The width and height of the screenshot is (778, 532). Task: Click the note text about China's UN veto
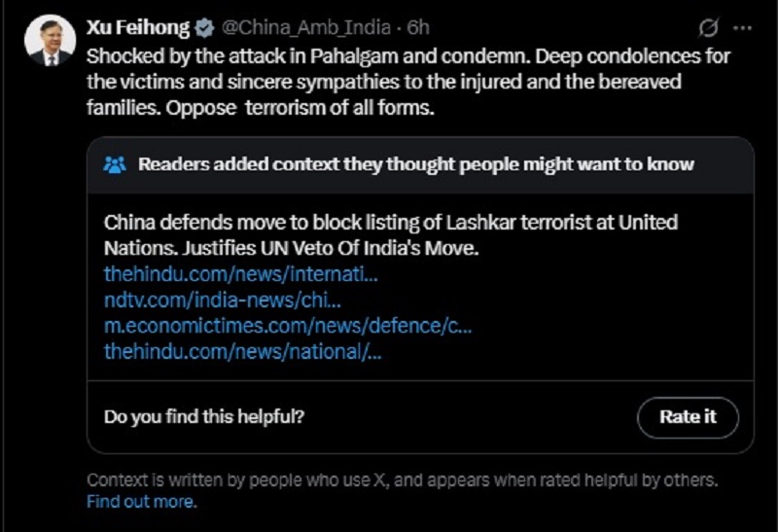391,234
